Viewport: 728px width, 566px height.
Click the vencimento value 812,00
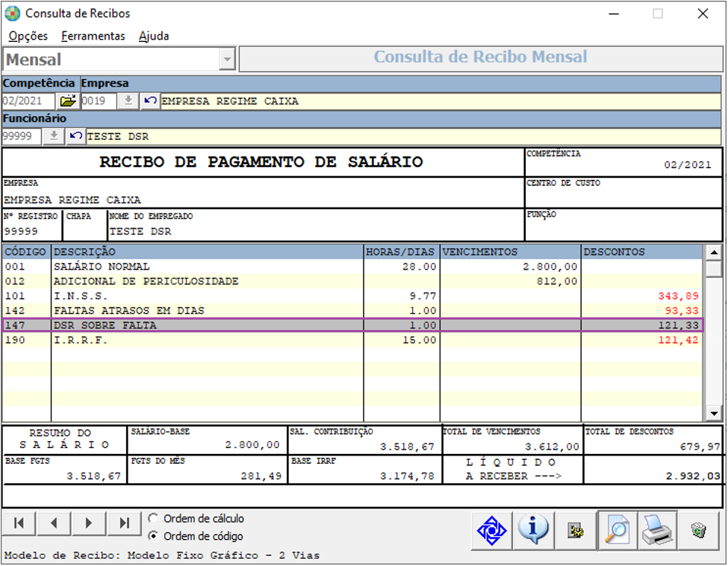(557, 282)
